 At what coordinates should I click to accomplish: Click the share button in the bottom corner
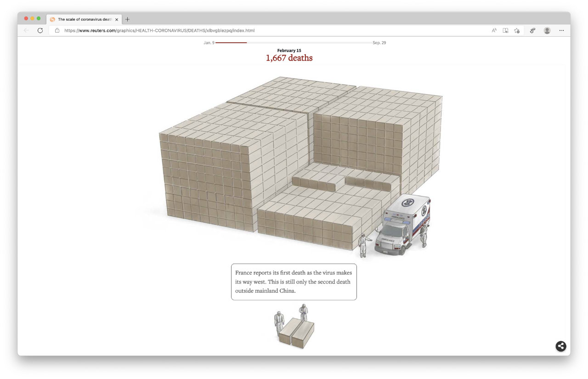point(560,346)
